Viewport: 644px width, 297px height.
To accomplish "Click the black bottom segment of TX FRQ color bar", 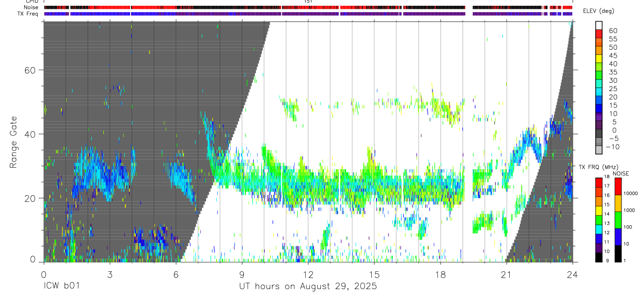I will click(598, 257).
